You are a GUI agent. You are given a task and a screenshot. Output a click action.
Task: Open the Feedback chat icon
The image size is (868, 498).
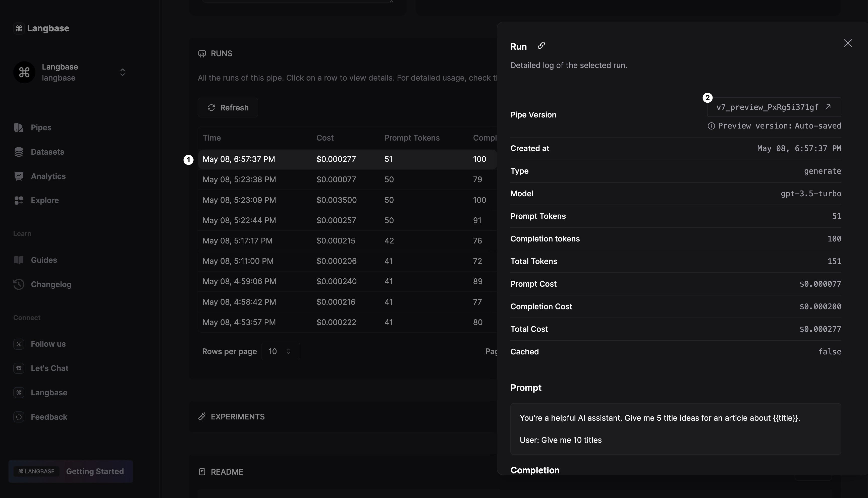[x=19, y=417]
